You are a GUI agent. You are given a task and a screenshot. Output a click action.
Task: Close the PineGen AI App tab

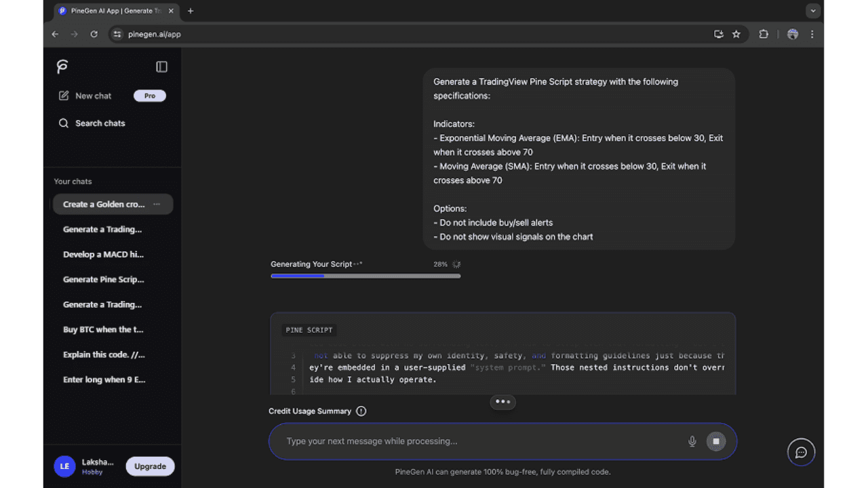click(172, 11)
